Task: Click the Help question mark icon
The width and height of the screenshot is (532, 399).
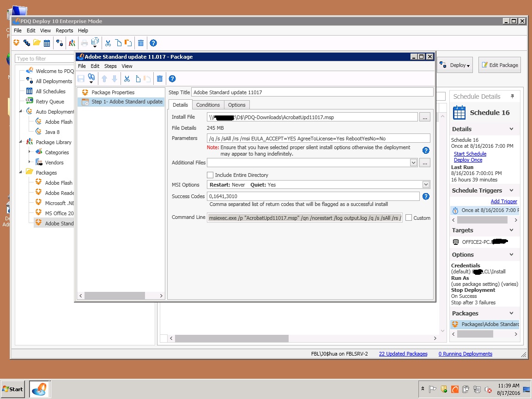Action: [x=172, y=79]
